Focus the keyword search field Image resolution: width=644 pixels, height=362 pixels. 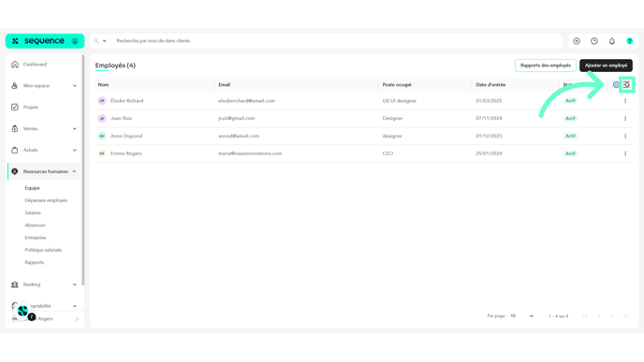coord(337,41)
